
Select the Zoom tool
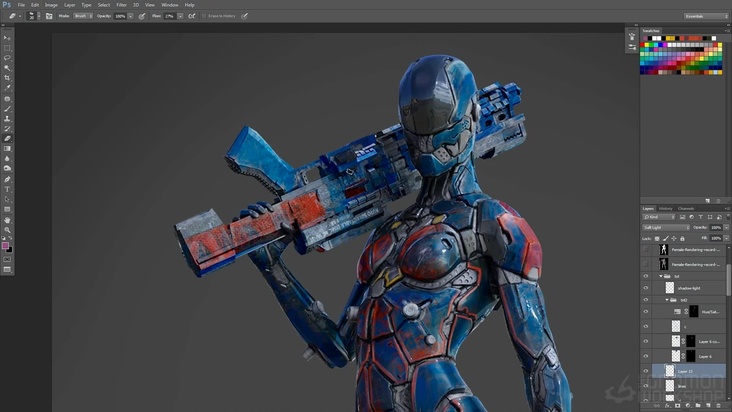[7, 230]
